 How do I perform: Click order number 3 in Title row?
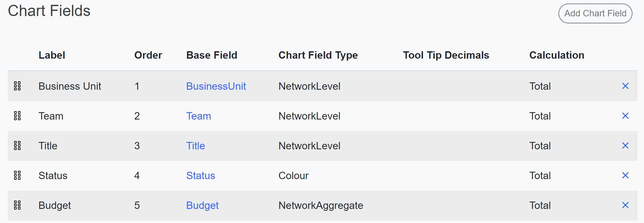click(x=137, y=146)
